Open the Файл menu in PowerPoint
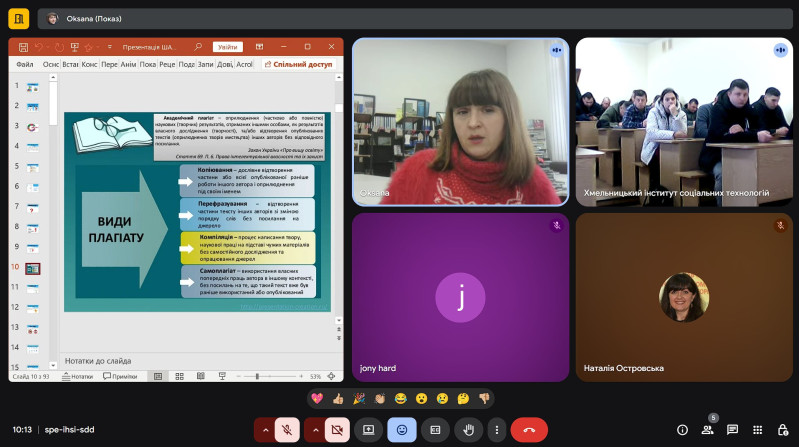The image size is (799, 447). click(x=25, y=64)
